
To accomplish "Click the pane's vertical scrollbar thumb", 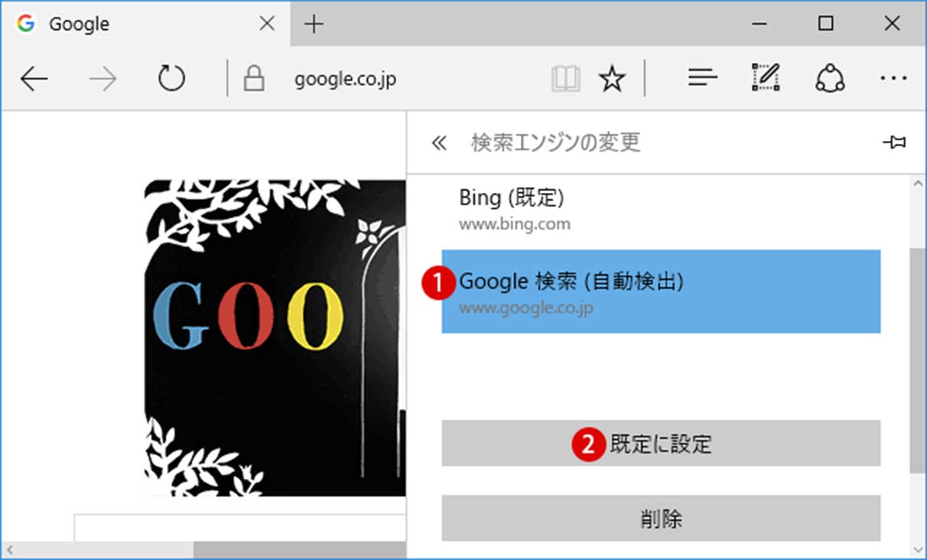I will (917, 360).
